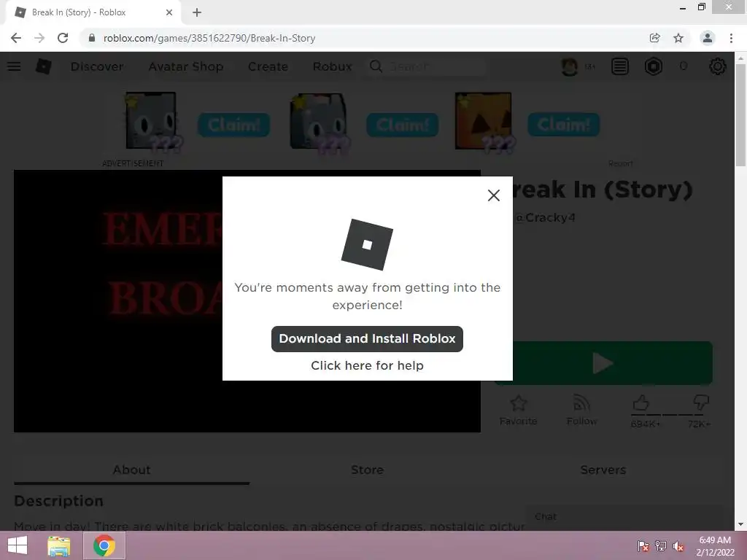This screenshot has width=747, height=560.
Task: Click the Roblox home logo
Action: point(43,66)
